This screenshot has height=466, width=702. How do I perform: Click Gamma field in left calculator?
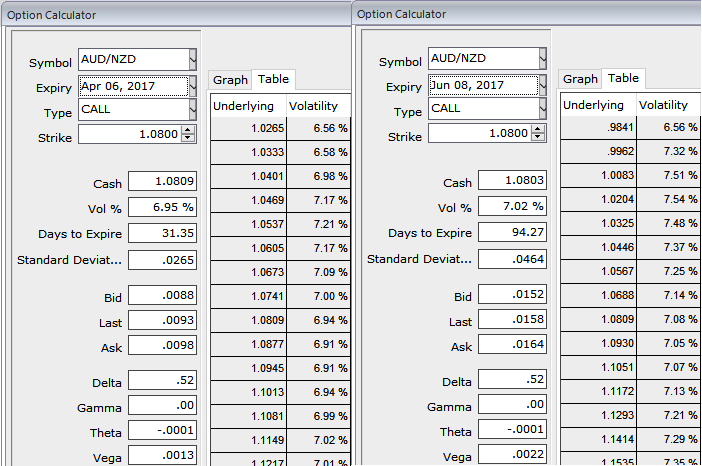point(163,406)
